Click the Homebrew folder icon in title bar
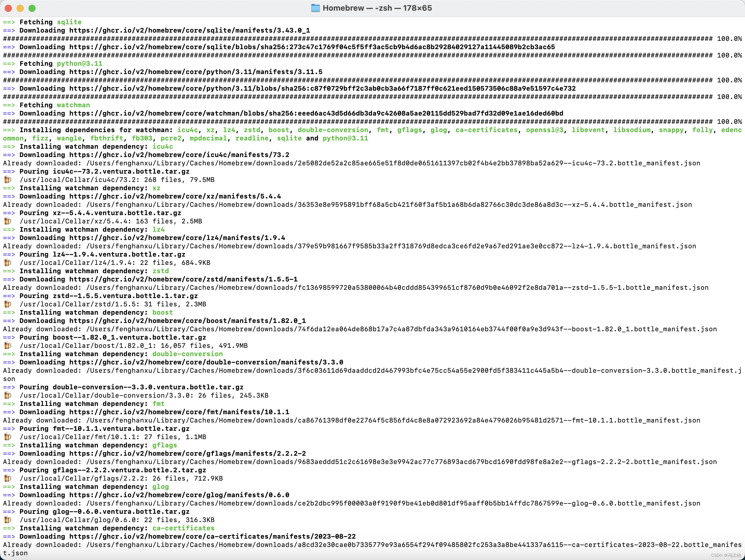The width and height of the screenshot is (745, 560). [x=315, y=8]
